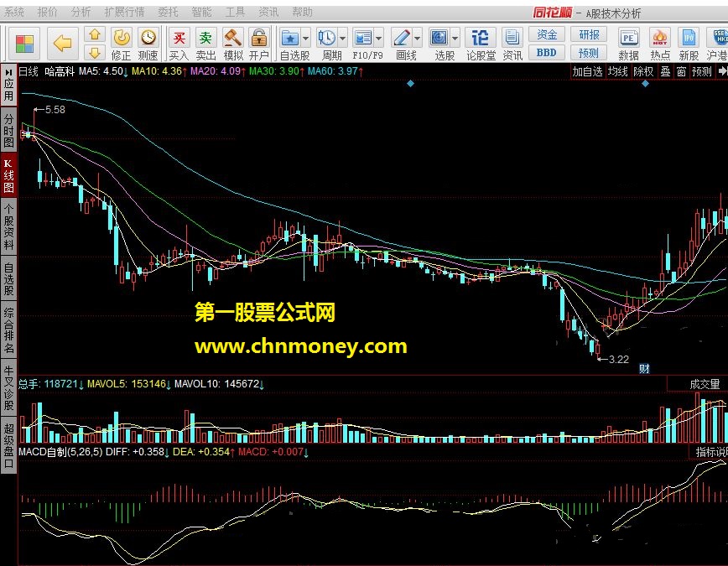Screen dimensions: 728x566
Task: Expand the 周期 period dropdown arrow
Action: pos(343,39)
